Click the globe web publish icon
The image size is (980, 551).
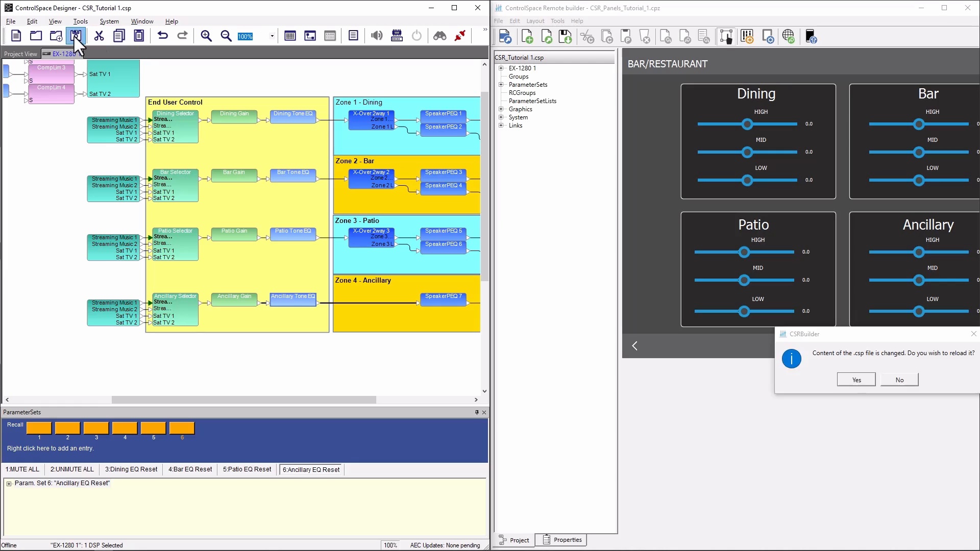point(788,37)
